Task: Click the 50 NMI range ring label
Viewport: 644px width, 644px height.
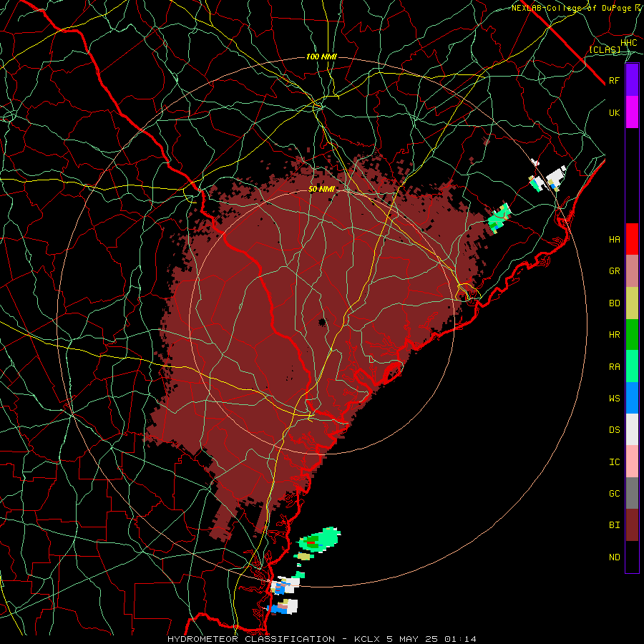Action: point(321,190)
